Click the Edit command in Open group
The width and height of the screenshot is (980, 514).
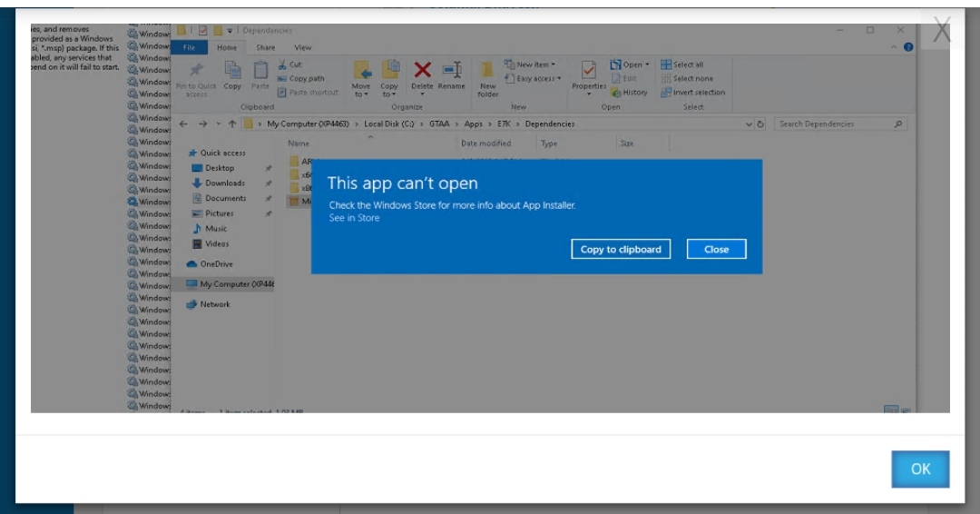pos(623,78)
